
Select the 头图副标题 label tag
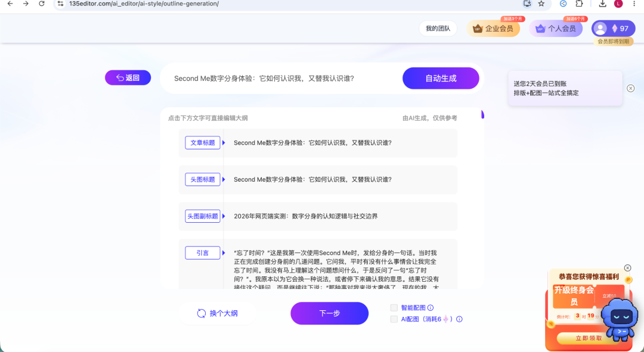[x=203, y=216]
